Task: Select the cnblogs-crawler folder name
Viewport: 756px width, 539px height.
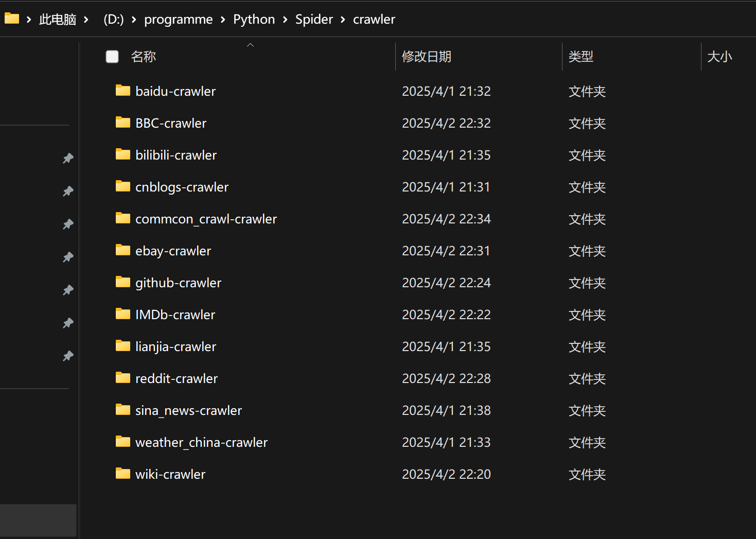Action: tap(182, 187)
